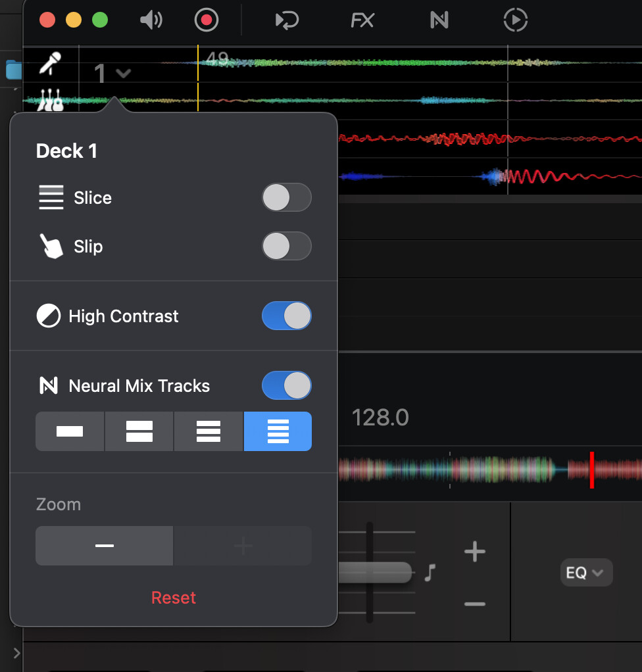Expand the sidebar arrow at bottom left
The image size is (642, 672).
(x=16, y=653)
